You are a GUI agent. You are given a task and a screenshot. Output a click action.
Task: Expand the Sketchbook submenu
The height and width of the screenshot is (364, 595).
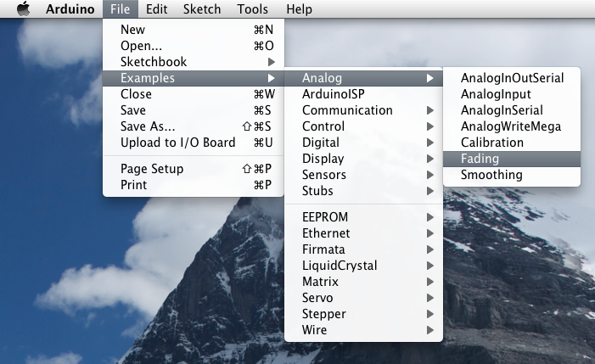coord(194,62)
